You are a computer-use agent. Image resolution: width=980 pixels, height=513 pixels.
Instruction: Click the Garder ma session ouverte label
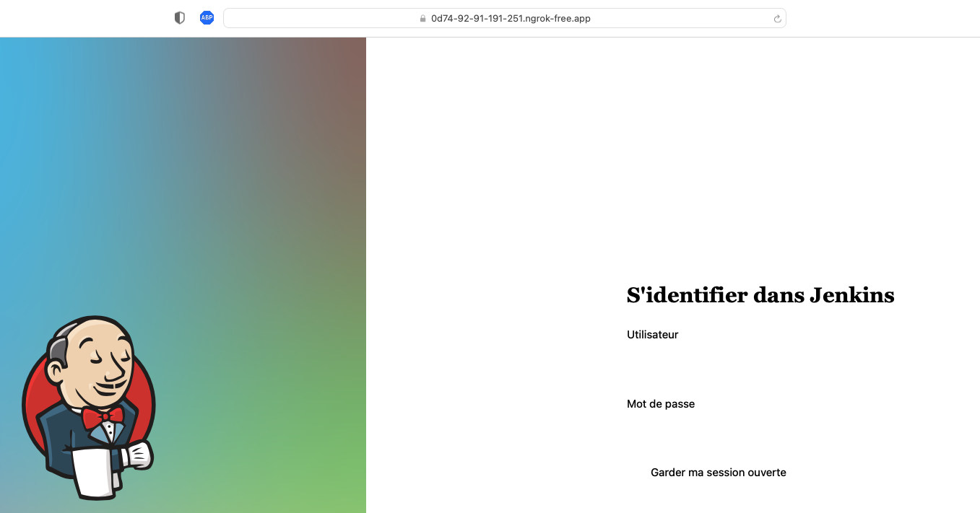(x=718, y=473)
